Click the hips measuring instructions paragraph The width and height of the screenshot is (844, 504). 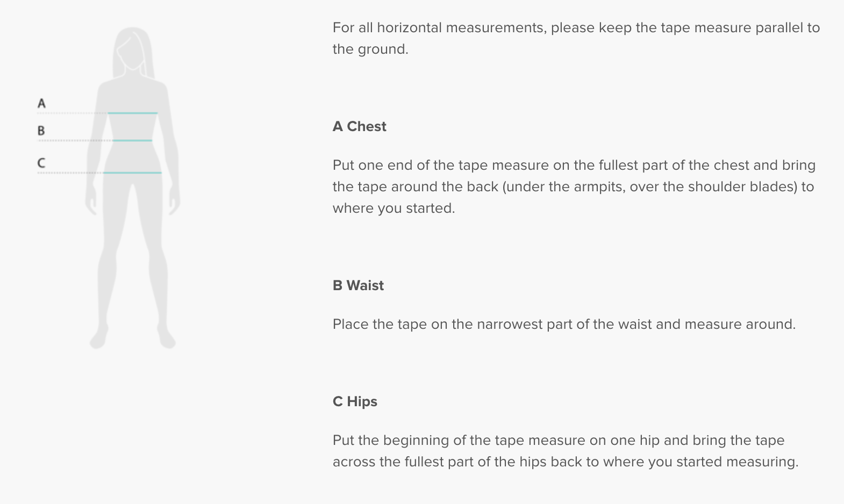(x=565, y=451)
